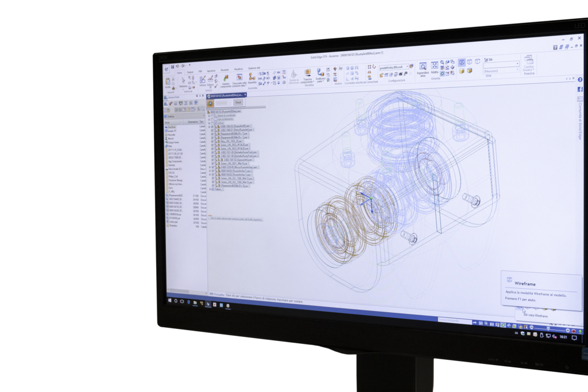Switch to the Feature ribbon tab
This screenshot has height=392, width=588.
190,72
